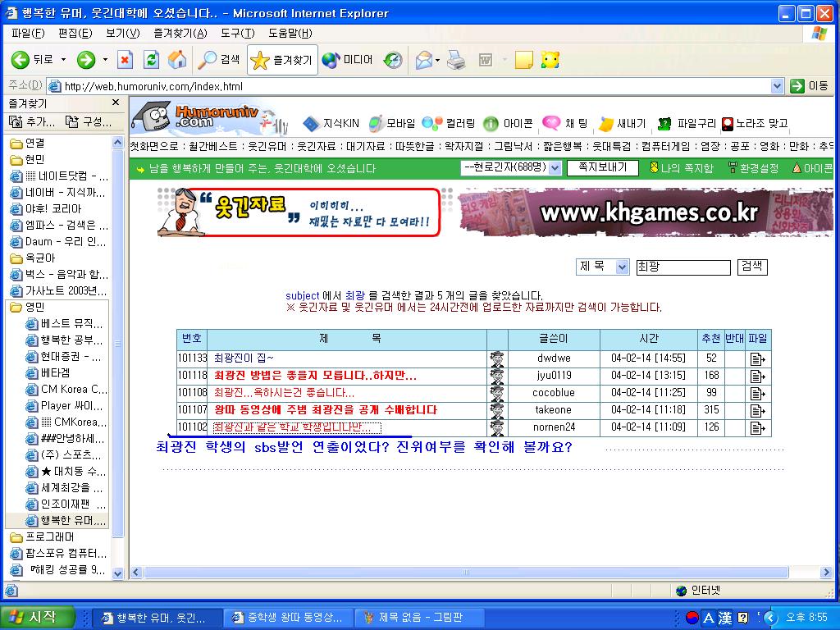Open the 파일구리 icon link
840x630 pixels.
[687, 124]
